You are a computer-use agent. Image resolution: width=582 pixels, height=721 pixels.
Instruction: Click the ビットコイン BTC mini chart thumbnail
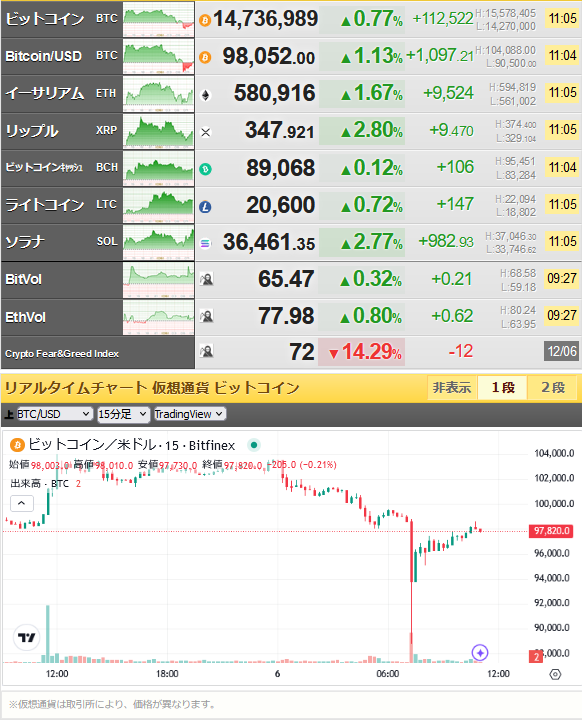click(x=159, y=19)
